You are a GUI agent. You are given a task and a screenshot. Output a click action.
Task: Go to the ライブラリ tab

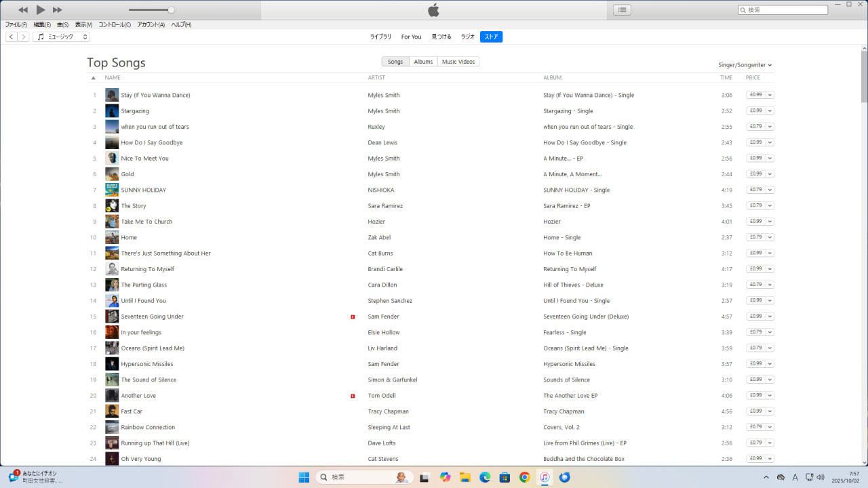380,37
